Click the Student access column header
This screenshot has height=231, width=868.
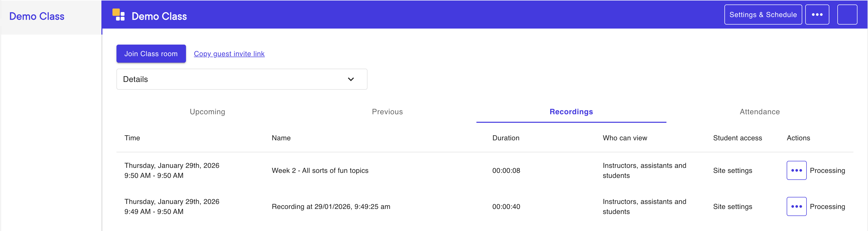coord(737,138)
